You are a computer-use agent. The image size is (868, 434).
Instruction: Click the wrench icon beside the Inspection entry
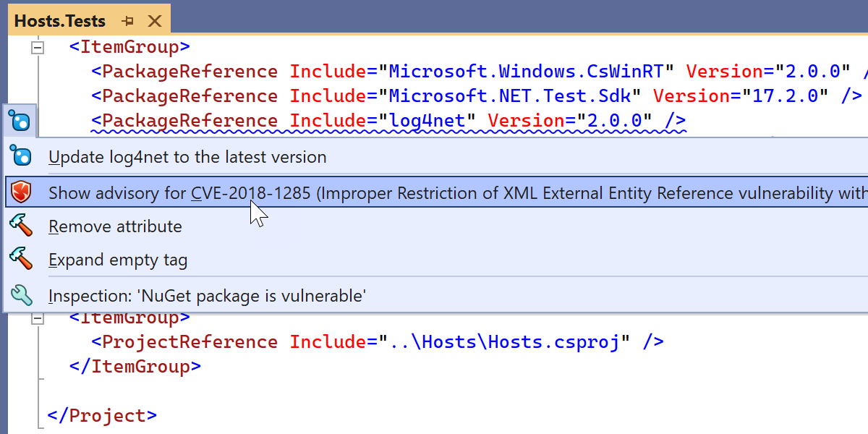click(20, 295)
